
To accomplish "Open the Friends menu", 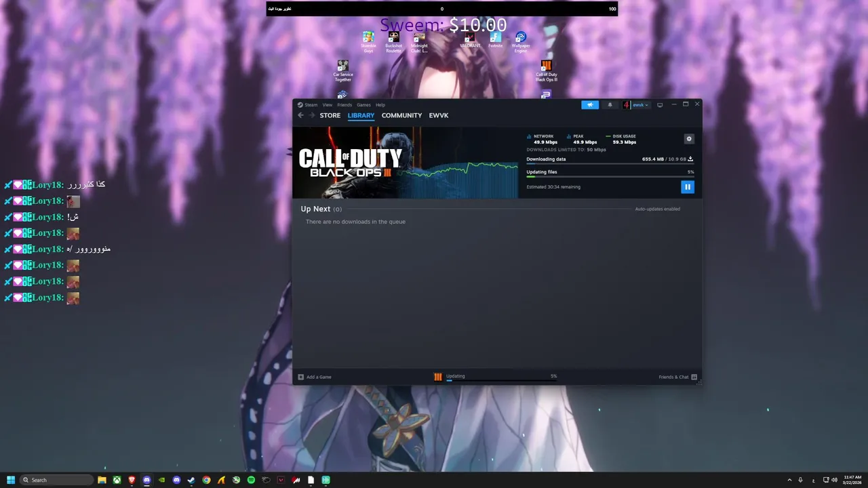I will click(344, 105).
